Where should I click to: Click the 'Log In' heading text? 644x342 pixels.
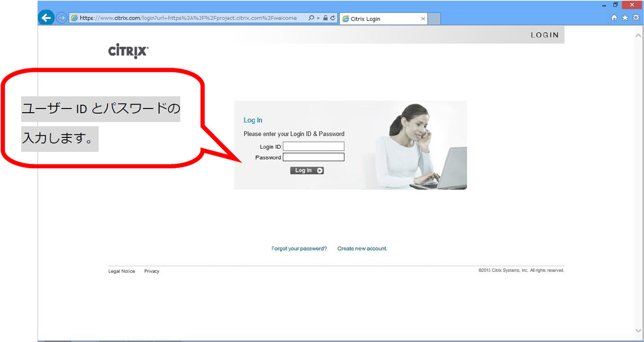click(253, 120)
